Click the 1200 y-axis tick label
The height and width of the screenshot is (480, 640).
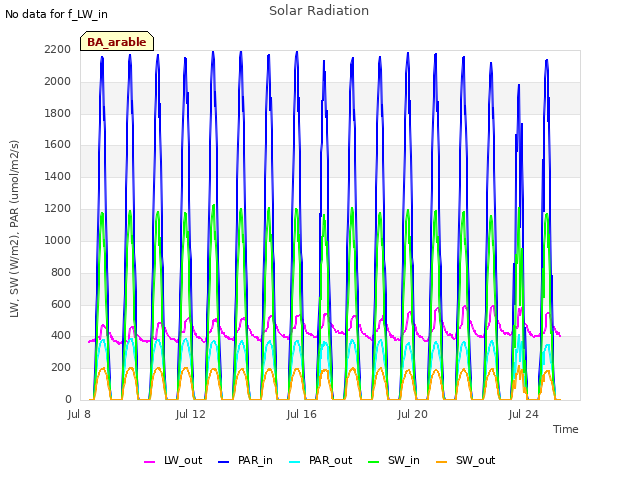click(x=58, y=208)
